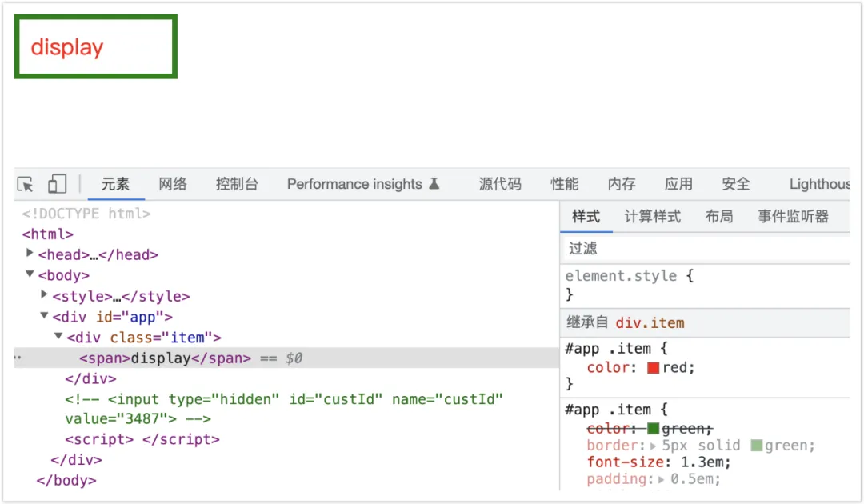Switch to the Lighthouse tab

point(819,184)
